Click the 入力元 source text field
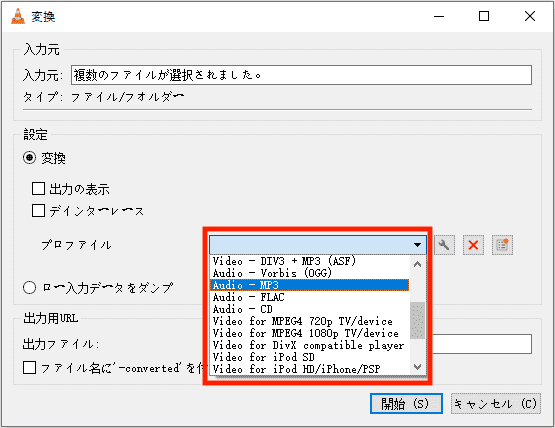 pos(301,75)
